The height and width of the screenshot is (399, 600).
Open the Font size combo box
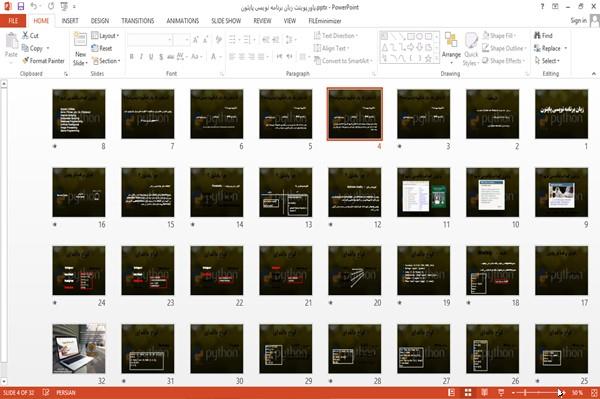(181, 40)
